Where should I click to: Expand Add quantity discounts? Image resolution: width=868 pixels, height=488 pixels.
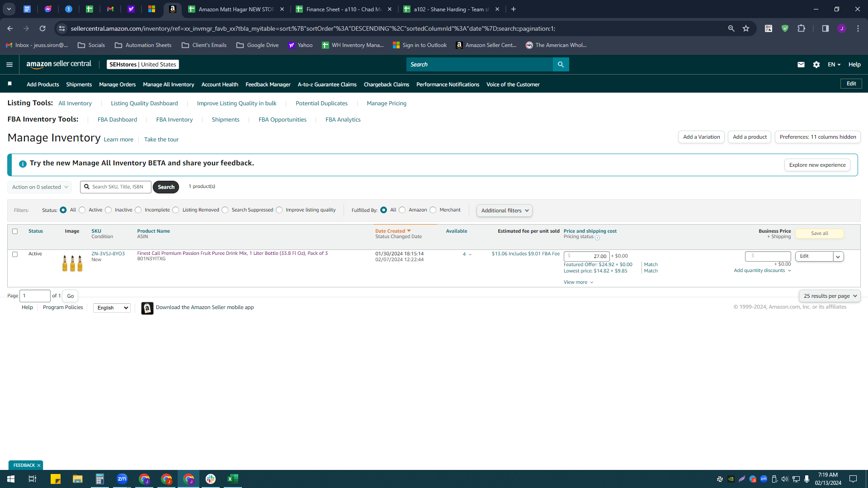[762, 271]
